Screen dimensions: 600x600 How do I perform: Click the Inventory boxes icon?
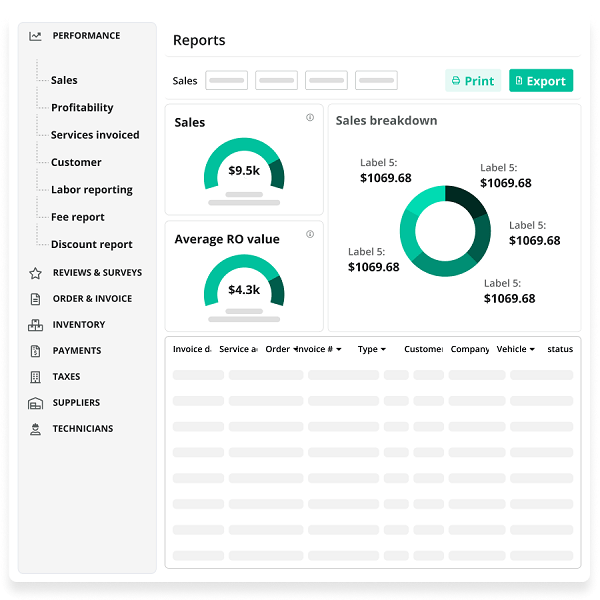[x=35, y=325]
